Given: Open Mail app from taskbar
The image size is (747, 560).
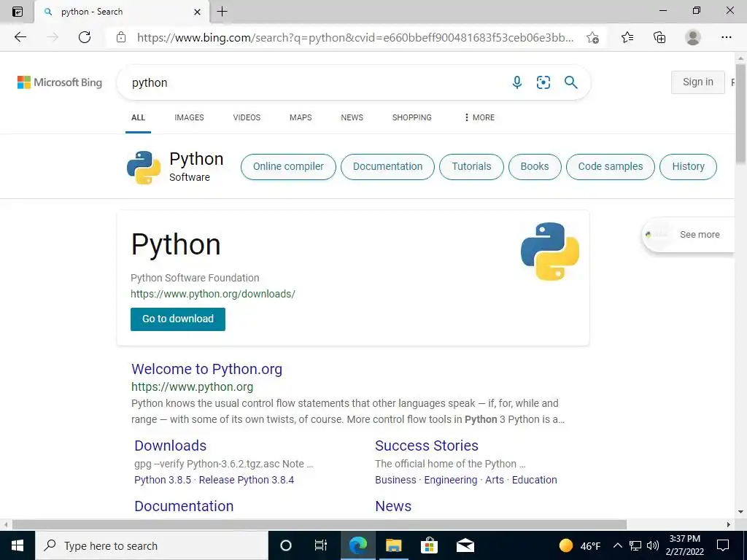Looking at the screenshot, I should click(465, 545).
